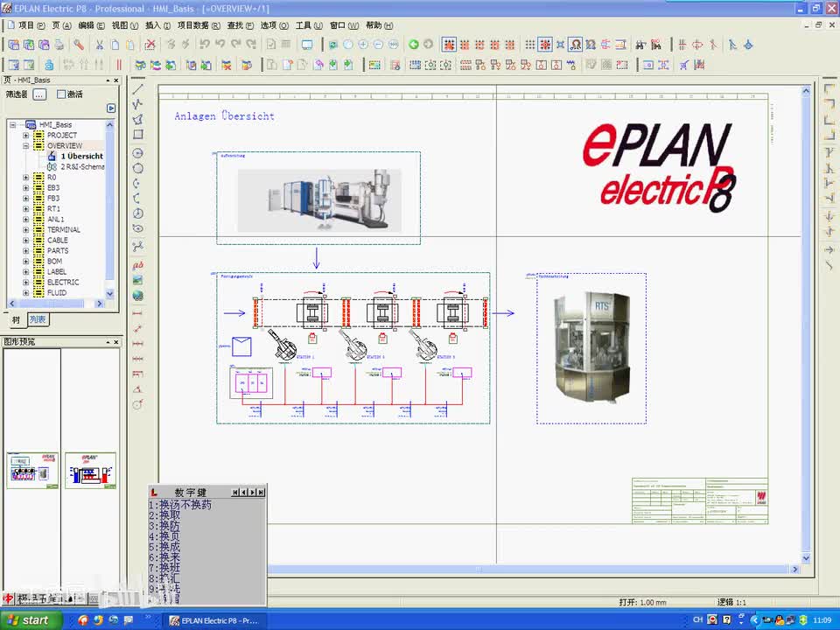The image size is (840, 630).
Task: Click the red double-bar toolbar icon
Action: pyautogui.click(x=119, y=65)
